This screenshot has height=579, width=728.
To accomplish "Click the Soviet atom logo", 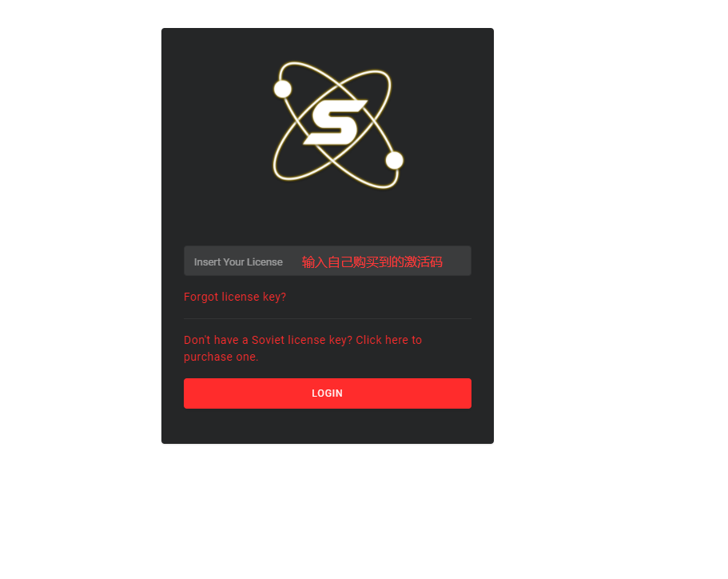I will [338, 126].
